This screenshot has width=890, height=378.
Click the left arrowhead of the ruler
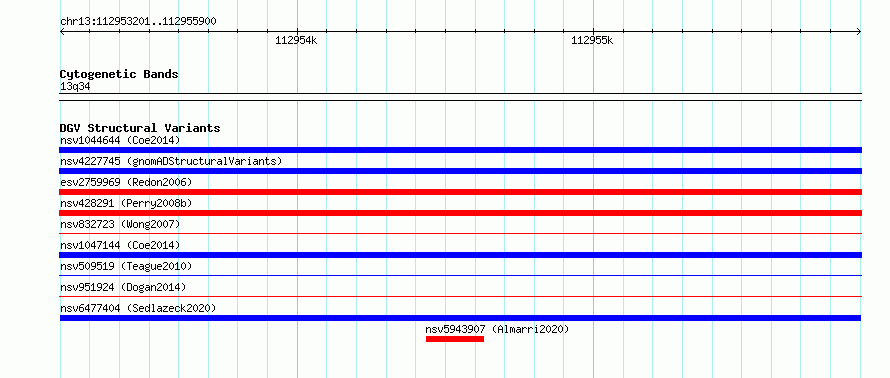point(62,32)
